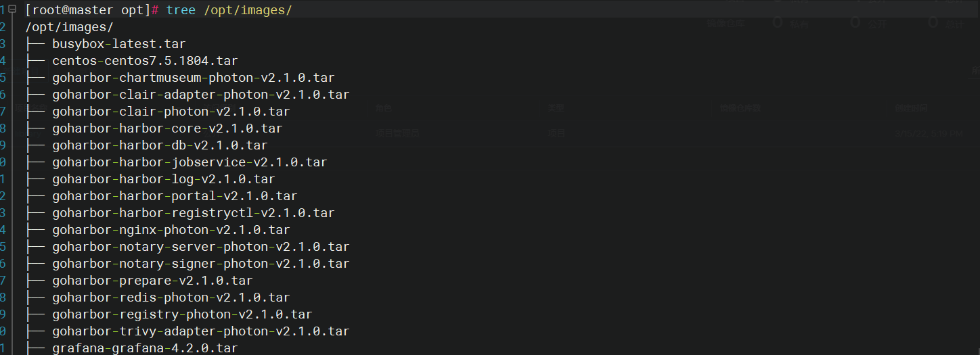This screenshot has width=980, height=355.
Task: Select the centos-centos7.5.1804.tar entry
Action: pyautogui.click(x=145, y=61)
